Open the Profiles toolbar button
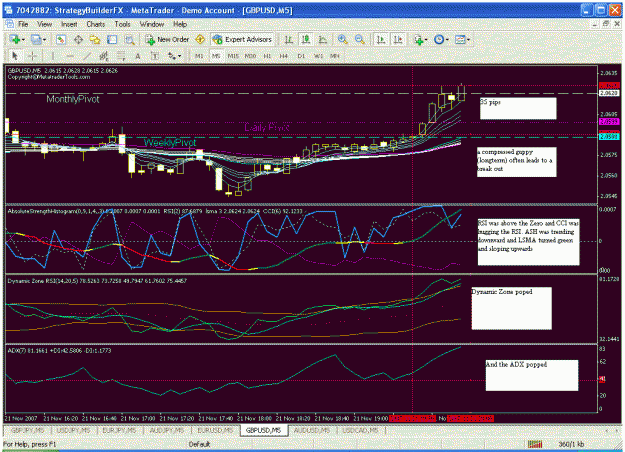Viewport: 625px width, 452px height. coord(36,39)
